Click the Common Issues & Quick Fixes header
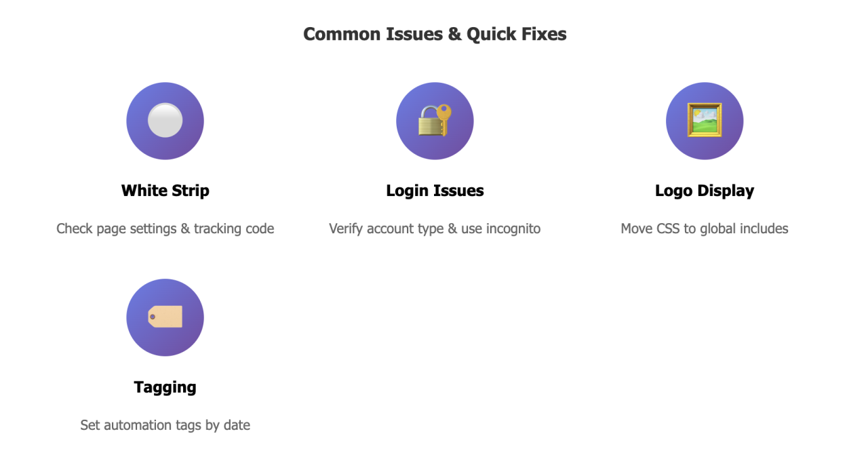The width and height of the screenshot is (868, 455). (435, 33)
